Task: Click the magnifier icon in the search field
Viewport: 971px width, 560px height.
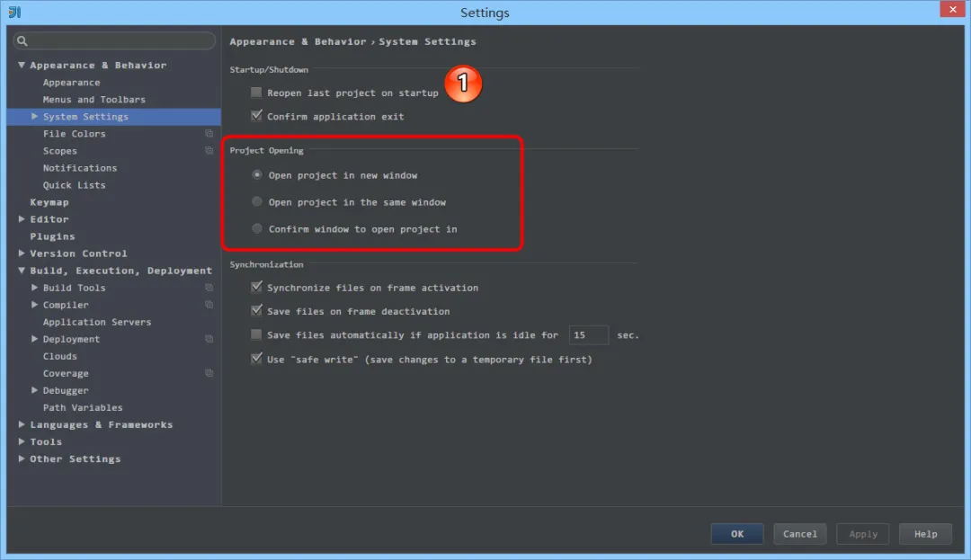Action: coord(20,40)
